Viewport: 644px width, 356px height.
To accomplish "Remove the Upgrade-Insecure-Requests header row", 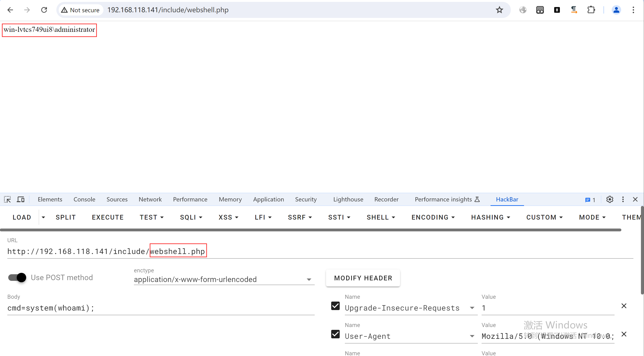I will click(x=624, y=306).
